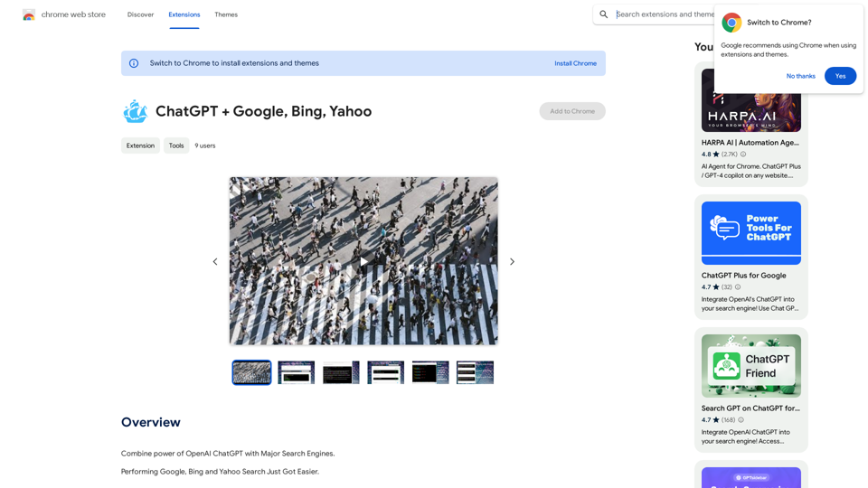Select the second screenshot thumbnail
The width and height of the screenshot is (868, 488).
pos(297,372)
